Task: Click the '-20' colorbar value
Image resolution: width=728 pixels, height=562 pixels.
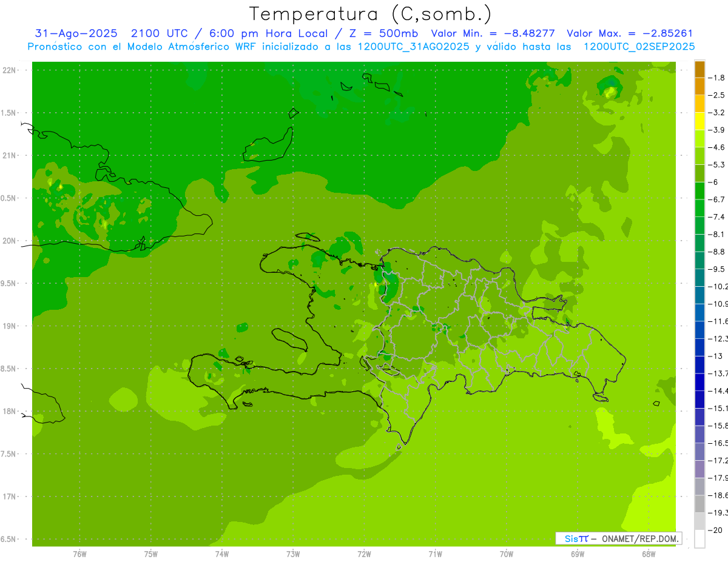Action: click(x=715, y=530)
